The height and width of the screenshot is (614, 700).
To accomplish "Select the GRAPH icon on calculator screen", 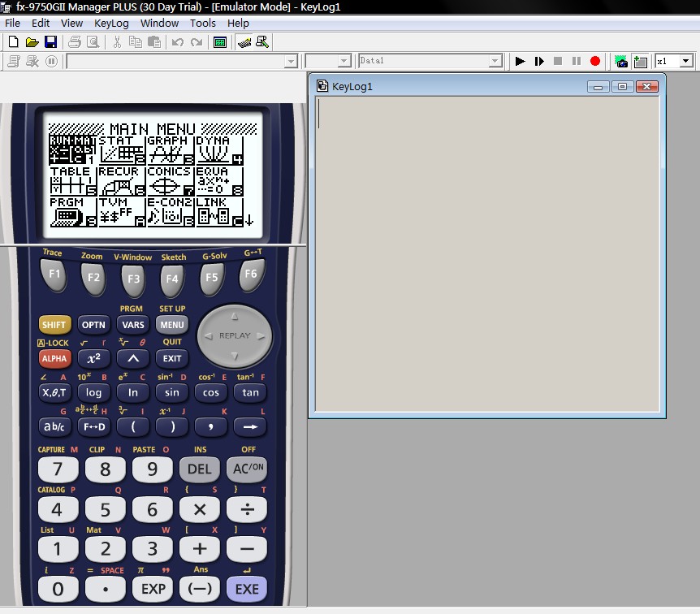I will (x=171, y=149).
